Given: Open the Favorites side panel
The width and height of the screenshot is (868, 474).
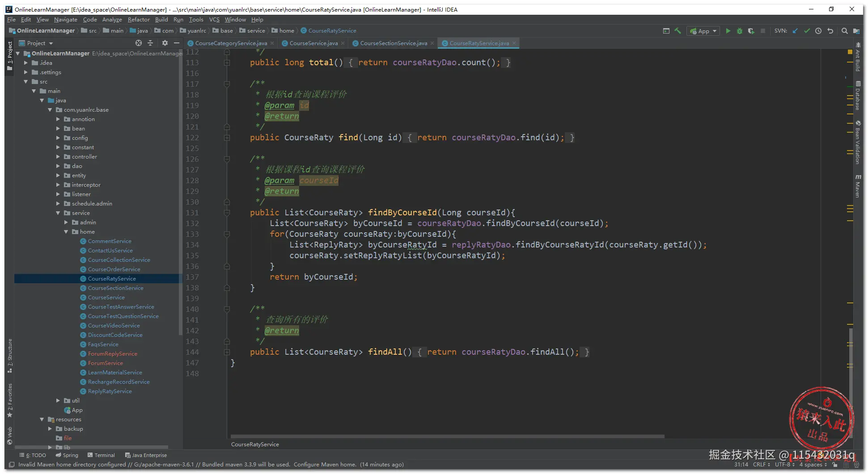Looking at the screenshot, I should coord(10,400).
